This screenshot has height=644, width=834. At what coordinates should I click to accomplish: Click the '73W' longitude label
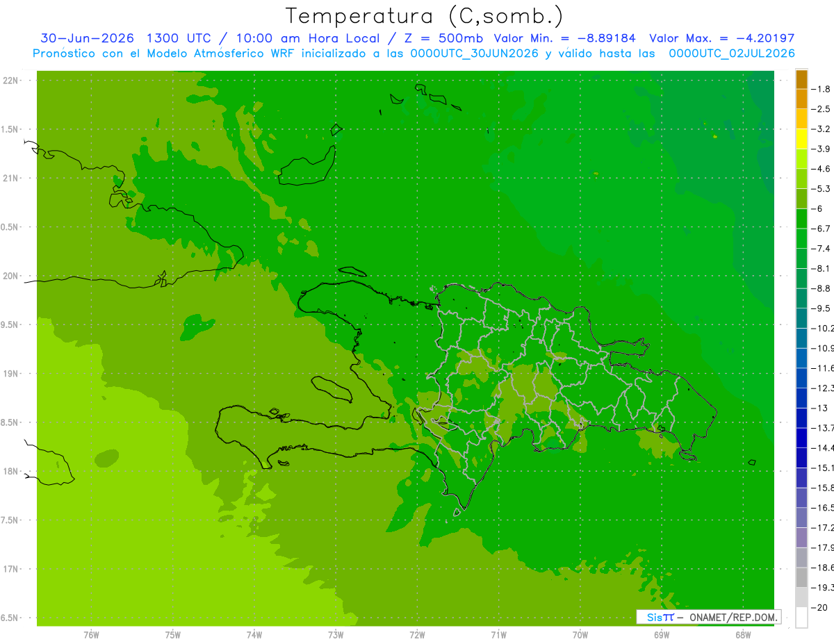(336, 635)
